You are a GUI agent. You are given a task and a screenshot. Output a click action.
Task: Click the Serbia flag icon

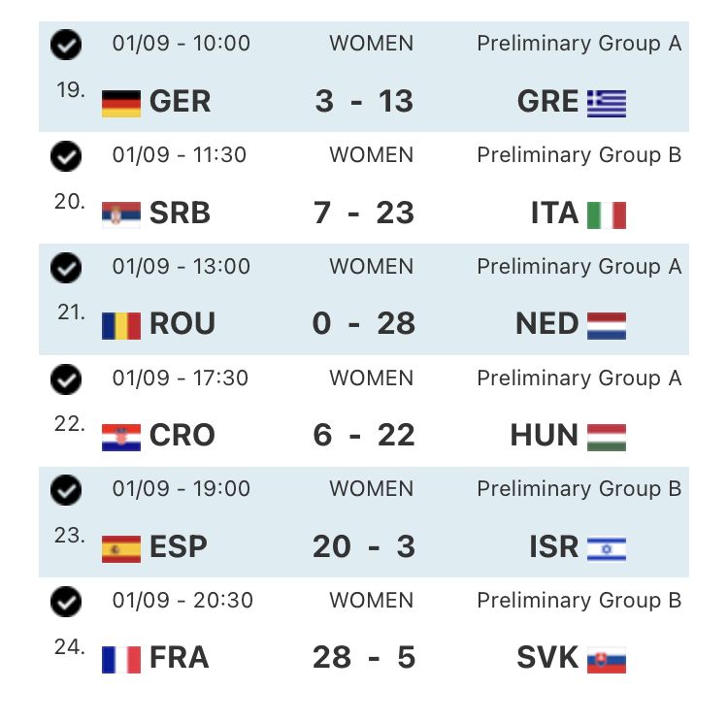click(121, 214)
